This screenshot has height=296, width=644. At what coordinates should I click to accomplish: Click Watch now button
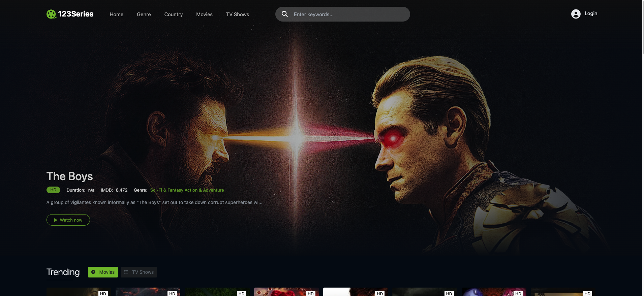pos(68,220)
